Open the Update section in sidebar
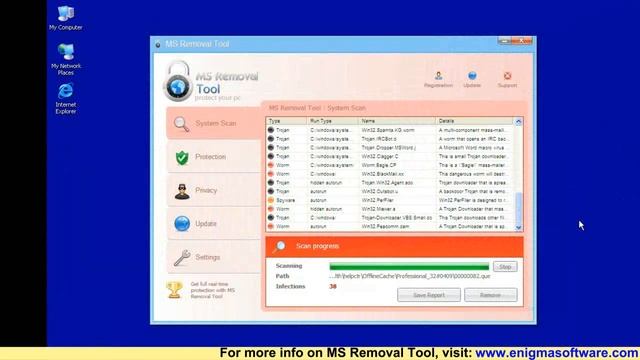 point(213,224)
